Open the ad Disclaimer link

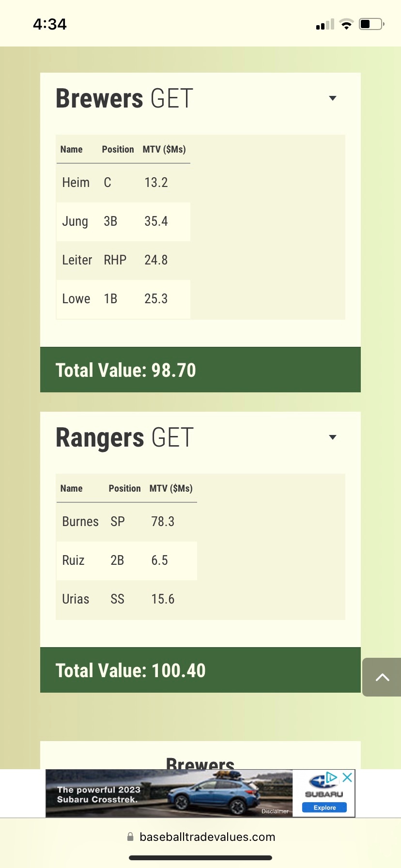pos(275,811)
